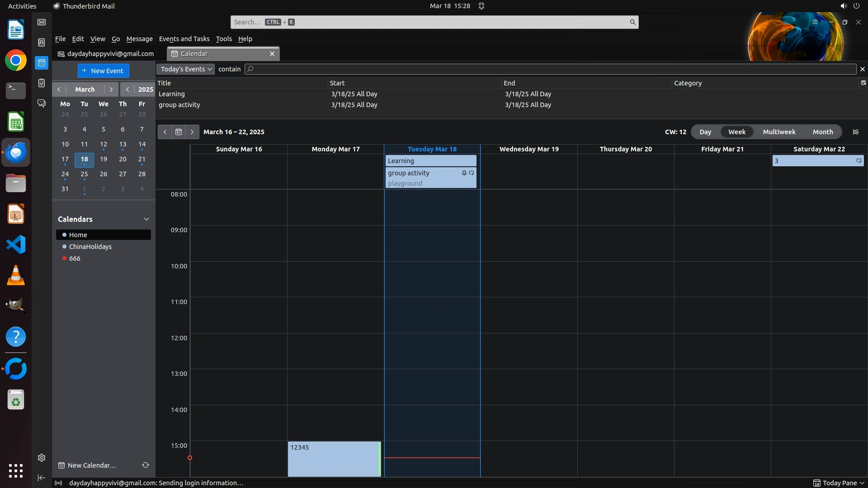This screenshot has width=868, height=488.
Task: Switch the calendar to Month view
Action: (822, 132)
